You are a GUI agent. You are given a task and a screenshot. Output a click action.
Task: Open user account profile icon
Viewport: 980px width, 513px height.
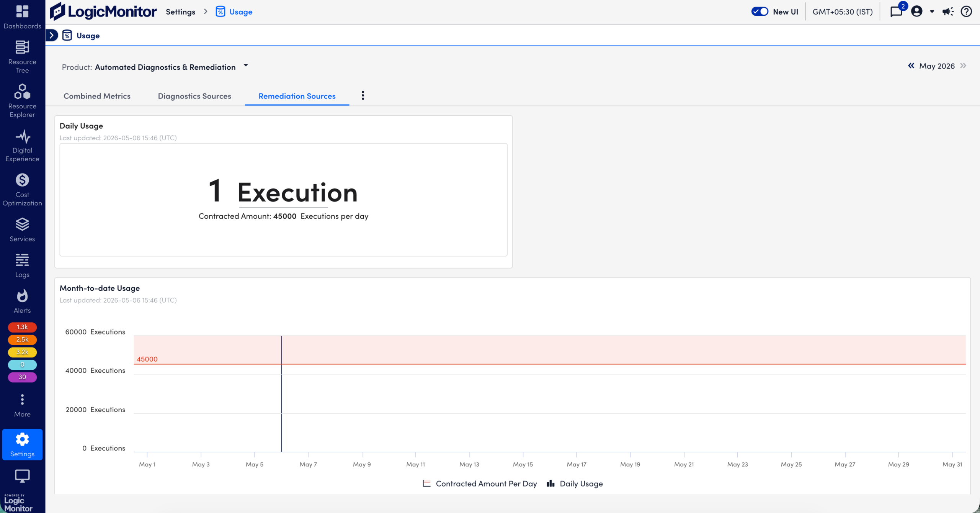pyautogui.click(x=916, y=11)
